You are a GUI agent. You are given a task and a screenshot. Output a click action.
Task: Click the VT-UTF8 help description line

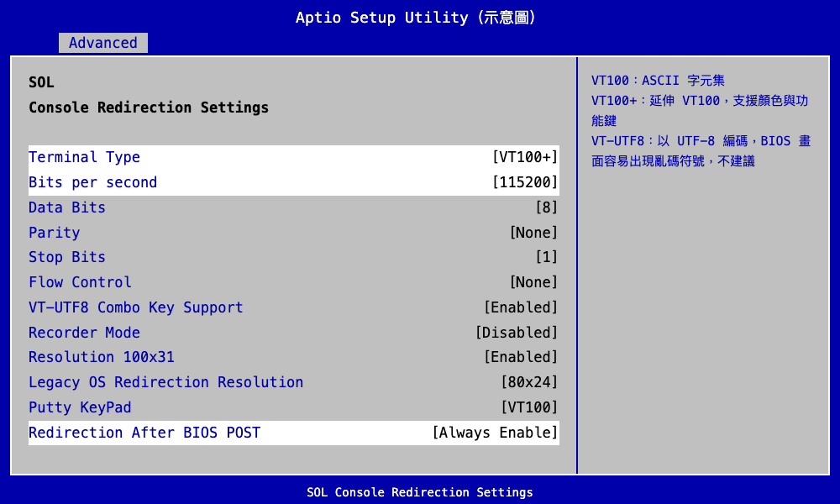(701, 151)
